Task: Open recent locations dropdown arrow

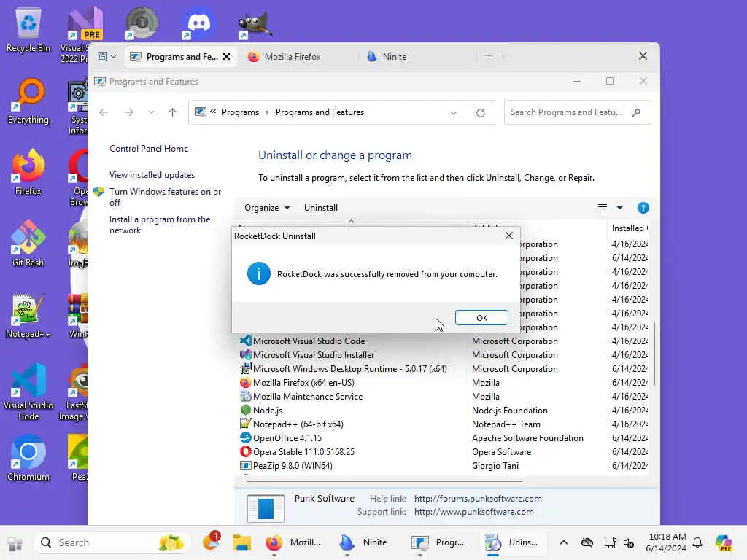Action: point(151,112)
